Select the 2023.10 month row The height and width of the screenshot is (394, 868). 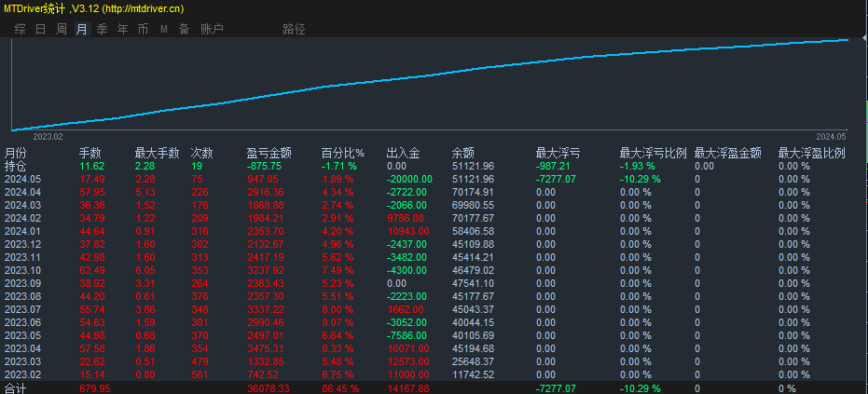tap(434, 271)
